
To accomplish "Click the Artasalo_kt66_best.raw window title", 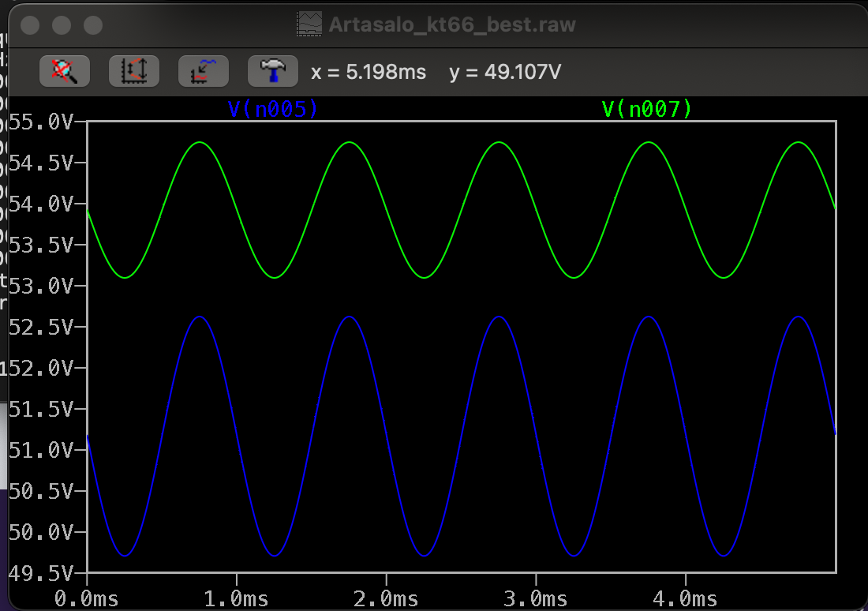I will click(x=452, y=25).
